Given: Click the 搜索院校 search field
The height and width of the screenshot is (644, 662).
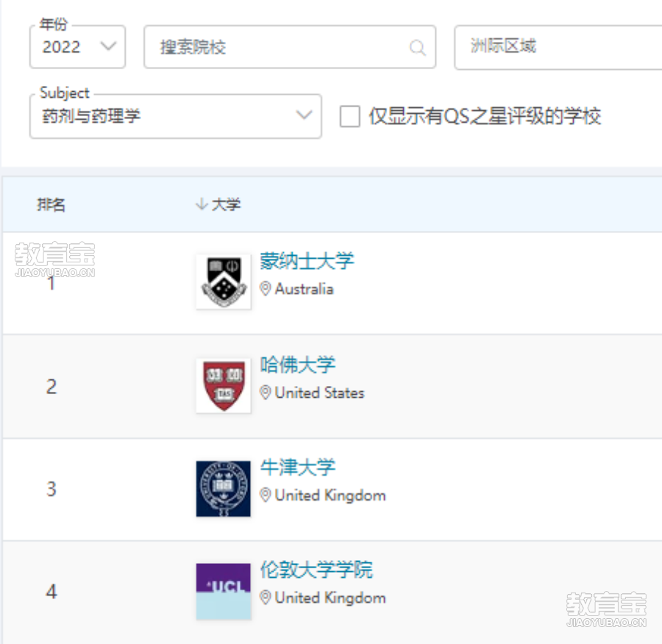Looking at the screenshot, I should pos(290,47).
